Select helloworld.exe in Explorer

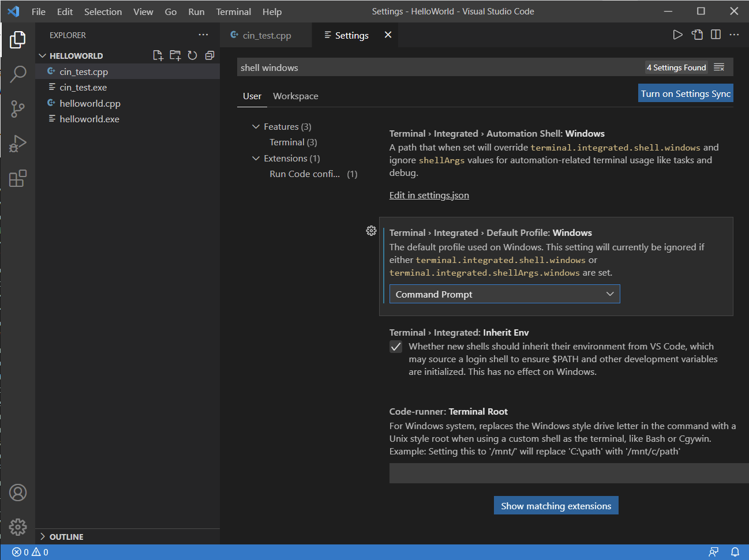click(x=128, y=119)
